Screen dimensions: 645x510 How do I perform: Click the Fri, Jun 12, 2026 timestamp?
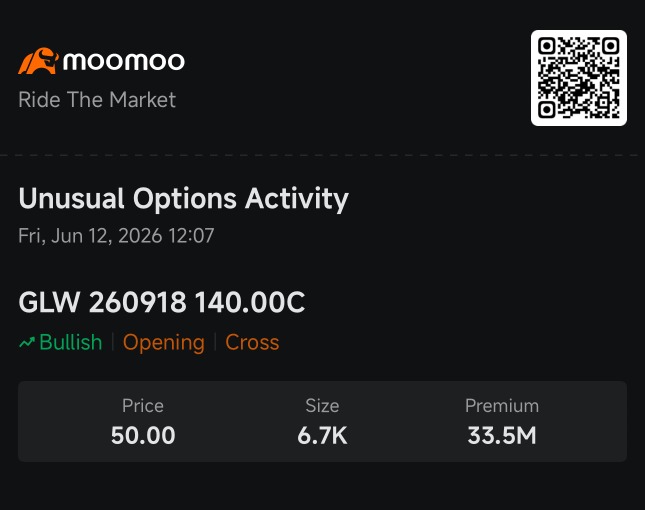[116, 236]
